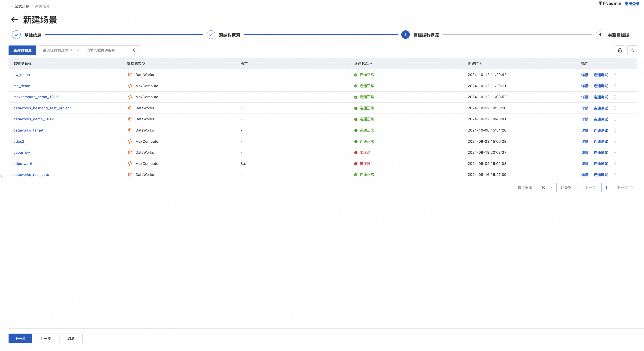Click the red status icon for gaoqi_dw
Screen dimensions: 644x351
356,153
